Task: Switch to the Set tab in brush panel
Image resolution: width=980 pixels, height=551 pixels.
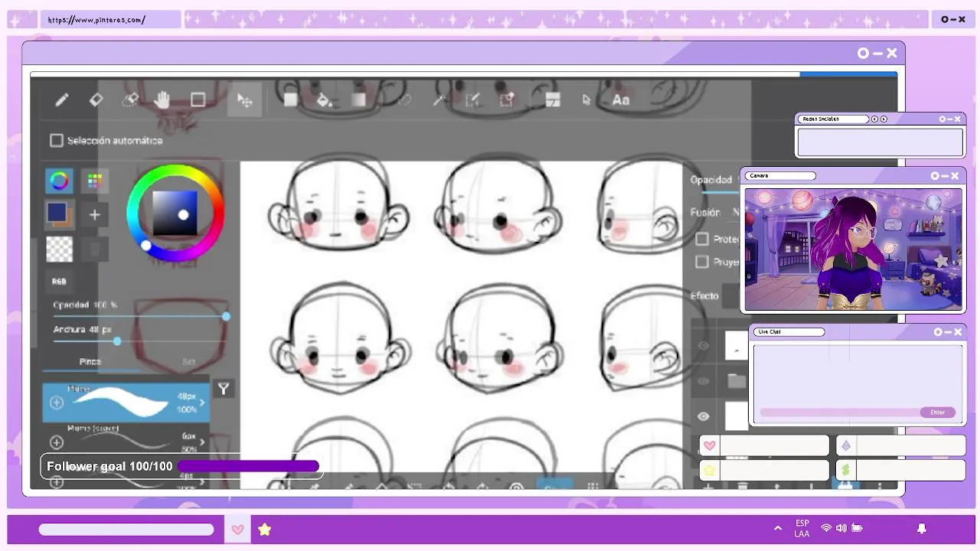Action: click(188, 361)
